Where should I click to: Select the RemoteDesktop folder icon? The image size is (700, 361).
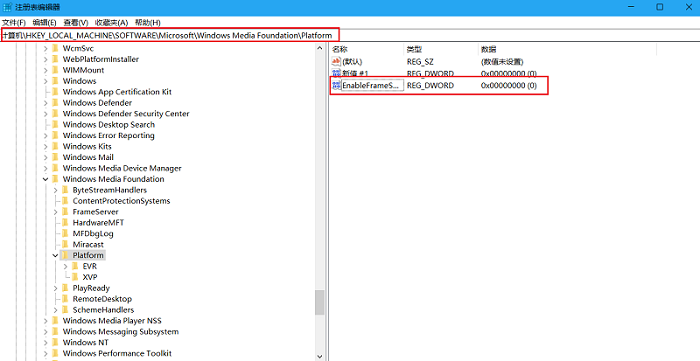coord(65,299)
